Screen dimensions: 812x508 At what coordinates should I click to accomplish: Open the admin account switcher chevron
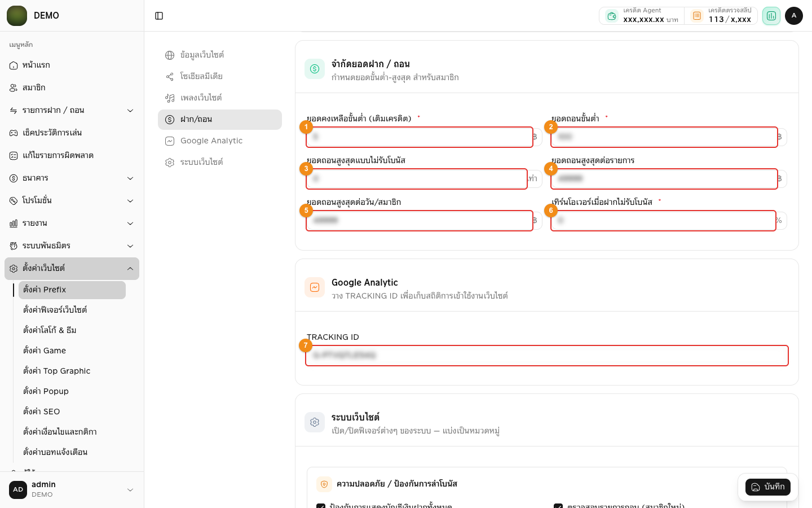tap(130, 490)
